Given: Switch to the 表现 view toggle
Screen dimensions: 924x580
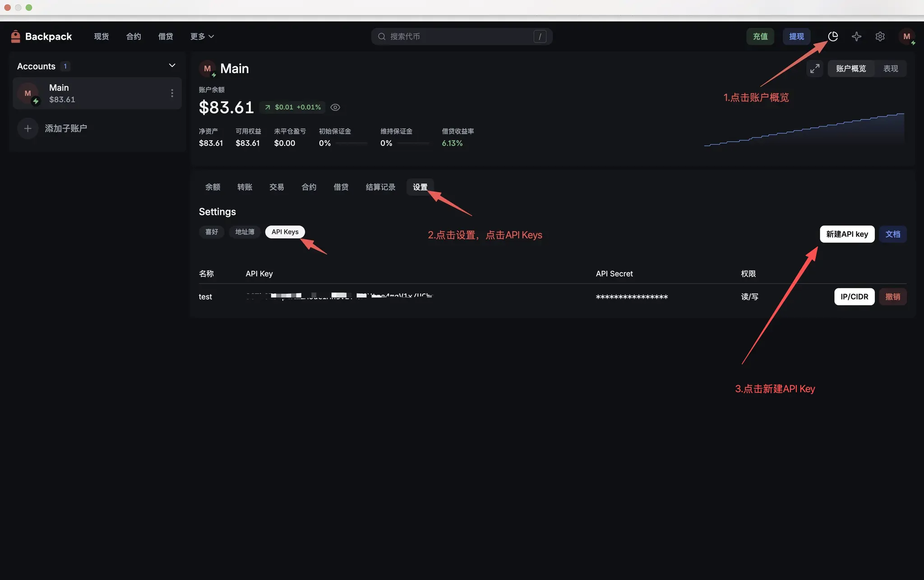Looking at the screenshot, I should click(x=890, y=69).
